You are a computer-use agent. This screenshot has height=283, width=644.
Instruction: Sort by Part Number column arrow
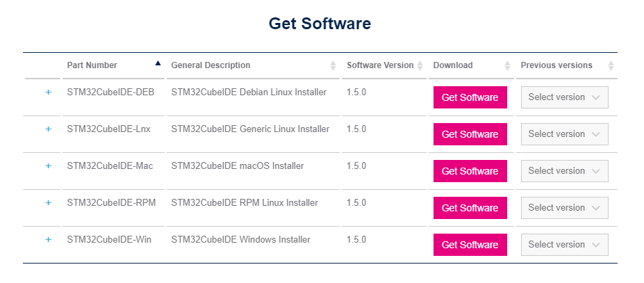point(158,64)
